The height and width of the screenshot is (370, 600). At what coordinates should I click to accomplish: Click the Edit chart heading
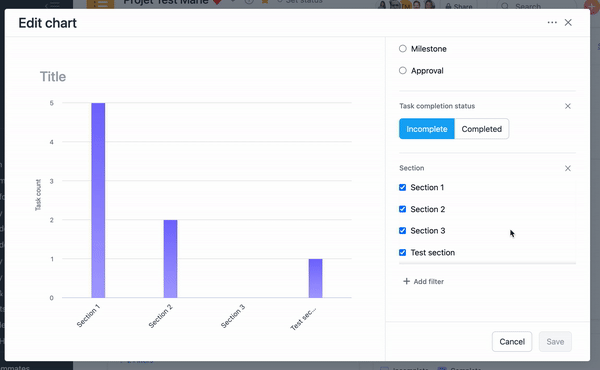coord(47,23)
